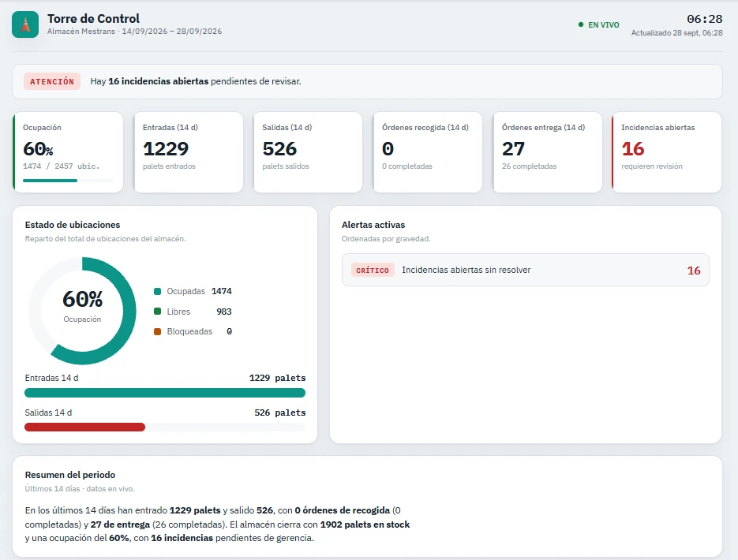Open the Entradas (14 d) 1229 card
The height and width of the screenshot is (560, 738).
pyautogui.click(x=189, y=152)
